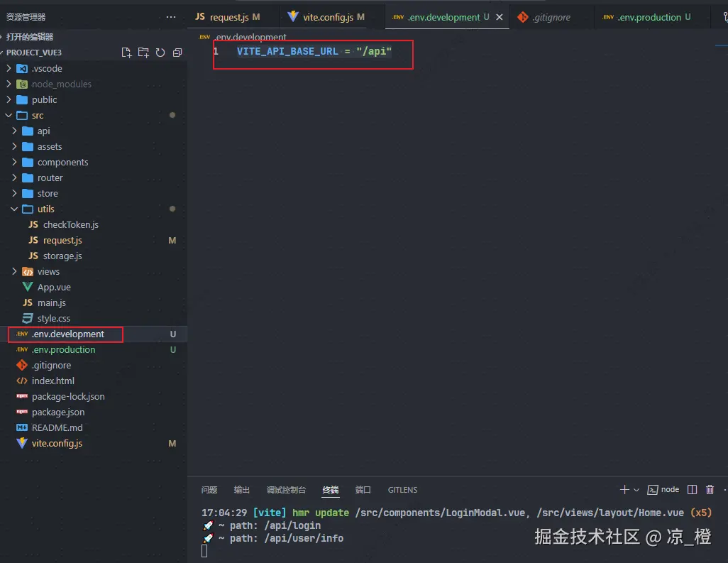The height and width of the screenshot is (563, 728).
Task: Select the node terminal shell icon
Action: (x=652, y=490)
